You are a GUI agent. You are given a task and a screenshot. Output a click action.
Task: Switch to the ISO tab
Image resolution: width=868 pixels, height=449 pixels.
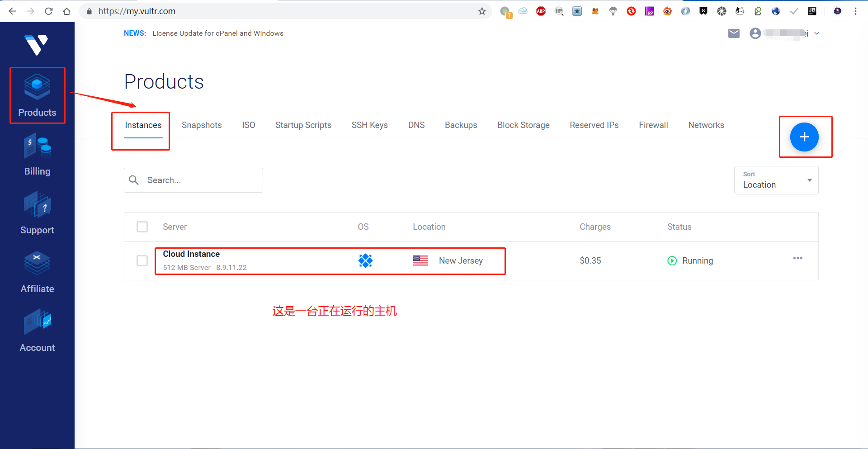pos(249,125)
